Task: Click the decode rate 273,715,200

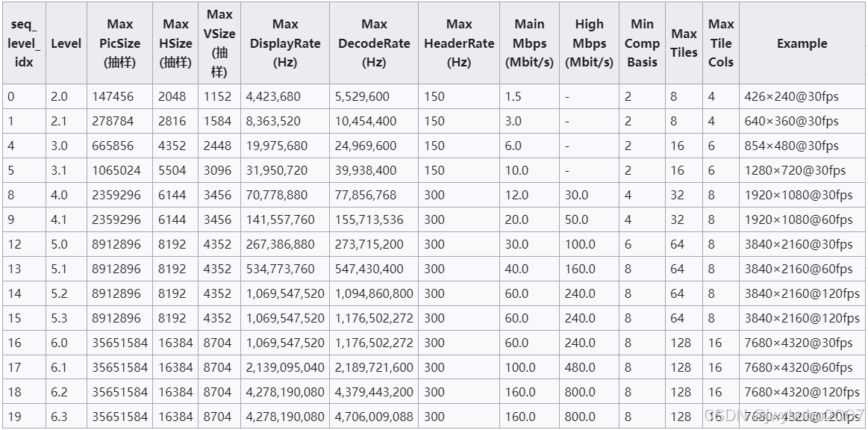Action: click(369, 245)
